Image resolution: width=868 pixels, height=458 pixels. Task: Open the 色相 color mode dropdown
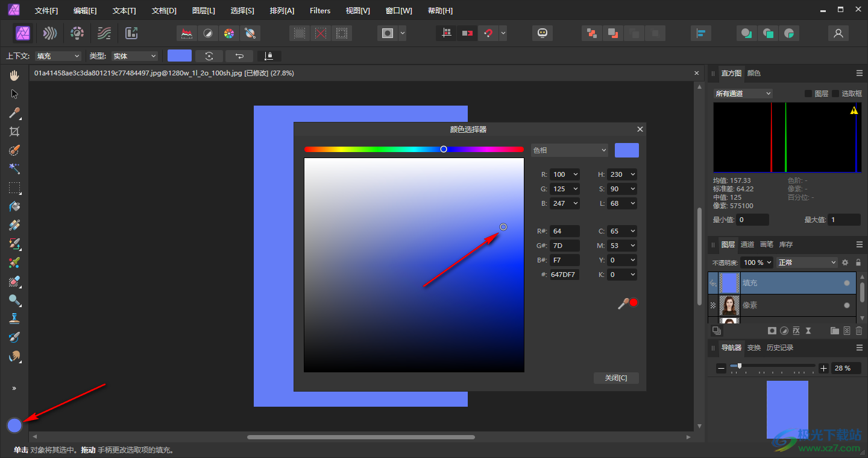click(569, 150)
